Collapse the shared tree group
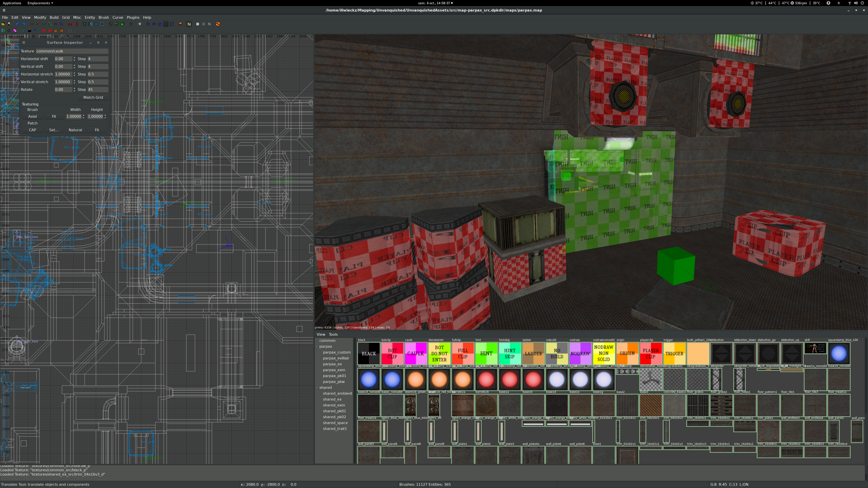The image size is (868, 488). [x=317, y=387]
